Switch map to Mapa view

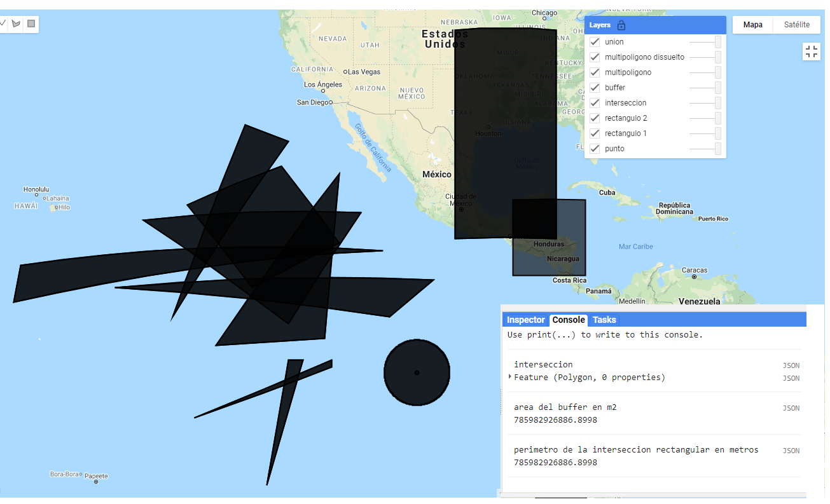coord(753,25)
